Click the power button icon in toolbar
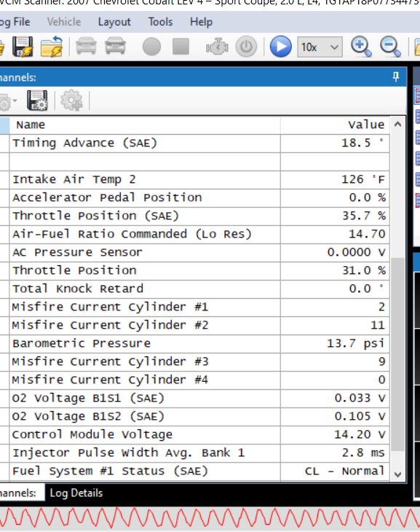The width and height of the screenshot is (420, 532). tap(246, 47)
